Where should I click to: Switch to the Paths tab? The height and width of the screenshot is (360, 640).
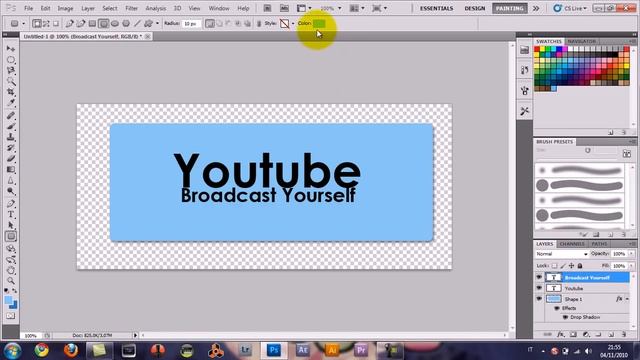coord(599,244)
